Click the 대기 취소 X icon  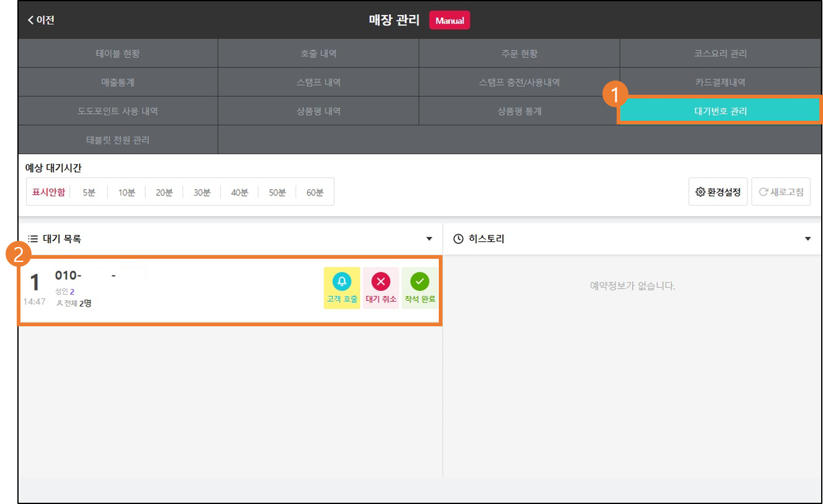coord(381,282)
